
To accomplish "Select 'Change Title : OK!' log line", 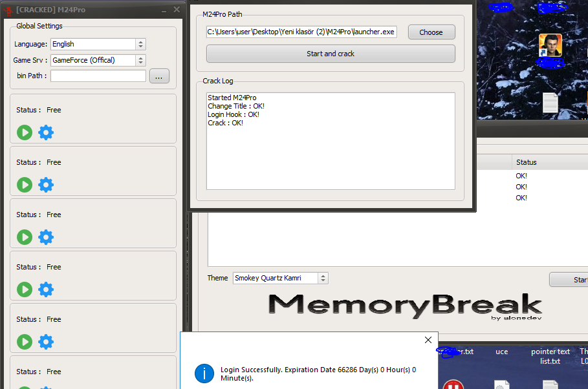I will click(x=236, y=106).
